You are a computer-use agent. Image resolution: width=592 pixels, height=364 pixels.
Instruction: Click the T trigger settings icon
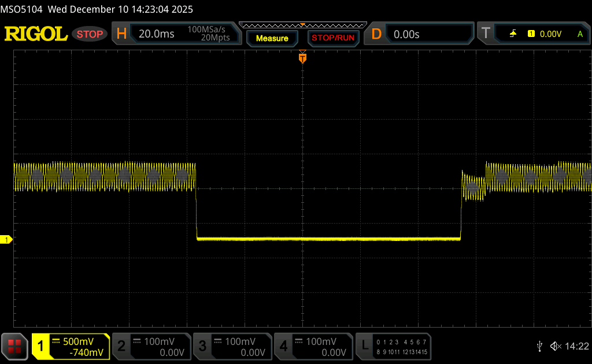click(486, 34)
